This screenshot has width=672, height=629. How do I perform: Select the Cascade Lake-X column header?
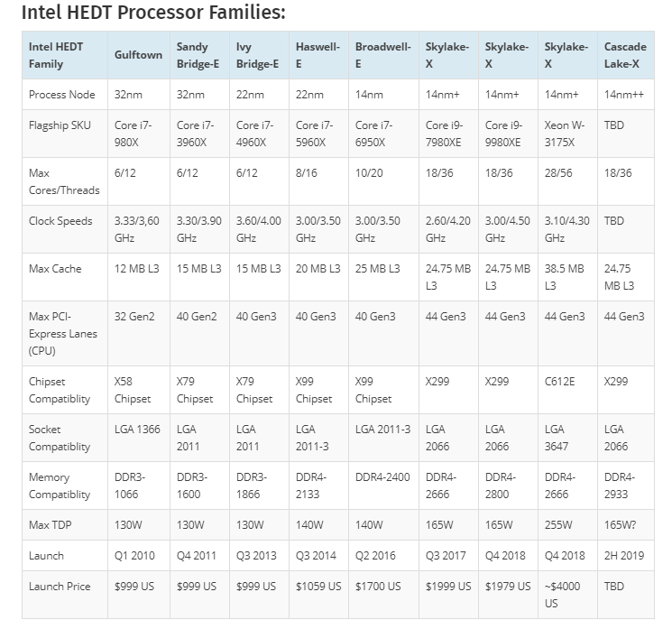click(624, 55)
